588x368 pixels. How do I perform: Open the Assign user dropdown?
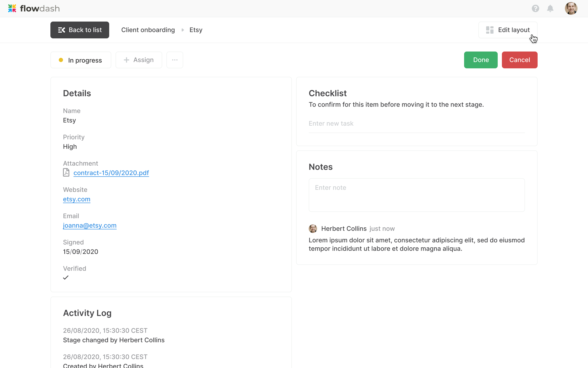point(139,60)
